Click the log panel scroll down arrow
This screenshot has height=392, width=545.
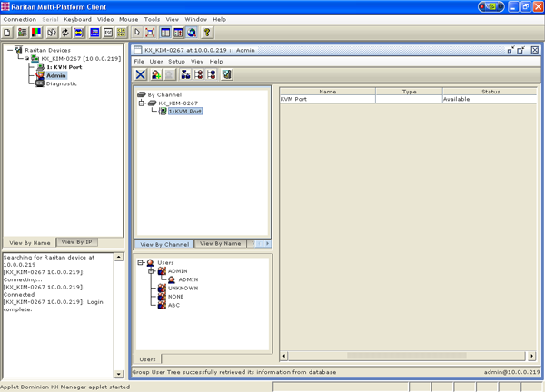pos(118,374)
